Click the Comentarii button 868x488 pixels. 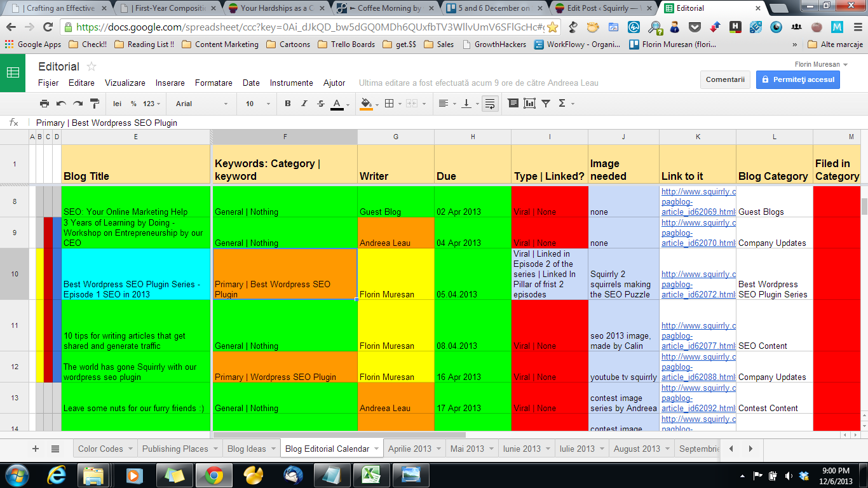[725, 79]
